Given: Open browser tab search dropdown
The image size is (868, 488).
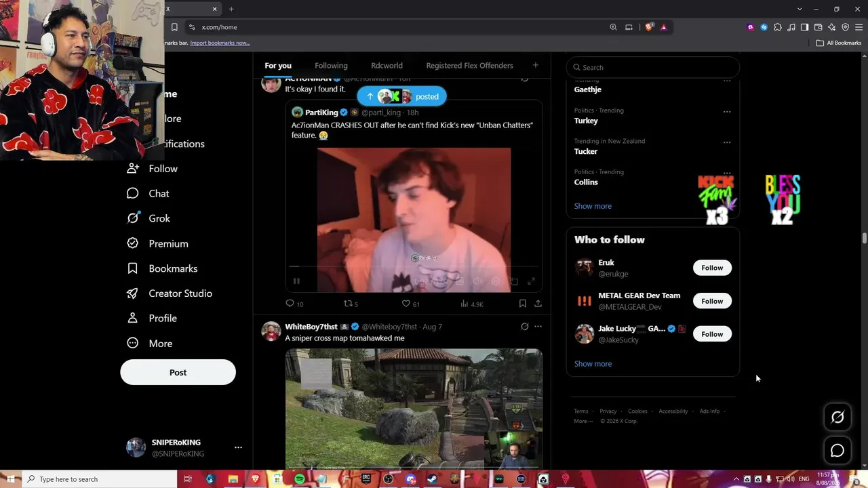Looking at the screenshot, I should [x=800, y=9].
